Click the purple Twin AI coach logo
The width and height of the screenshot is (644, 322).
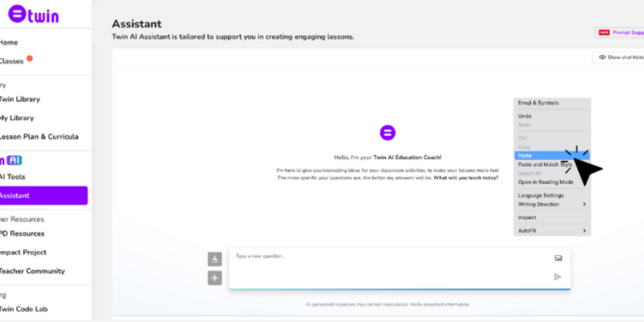[x=387, y=133]
